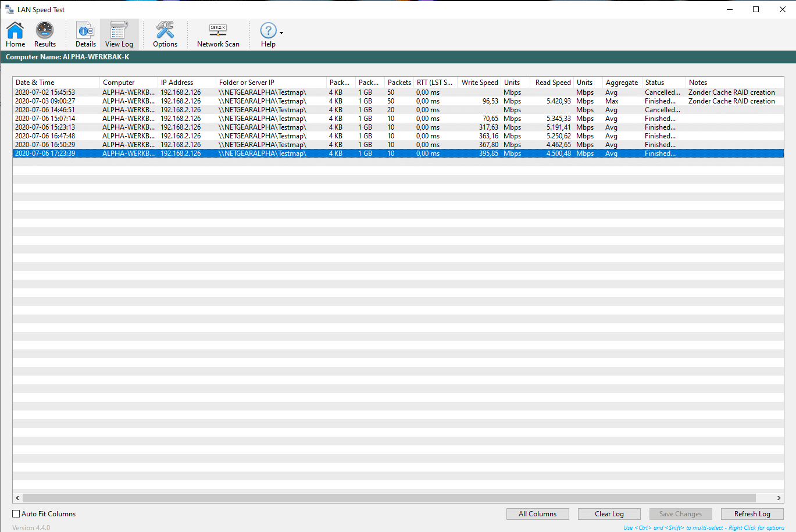The height and width of the screenshot is (532, 796).
Task: Expand the Help dropdown arrow
Action: pyautogui.click(x=281, y=33)
